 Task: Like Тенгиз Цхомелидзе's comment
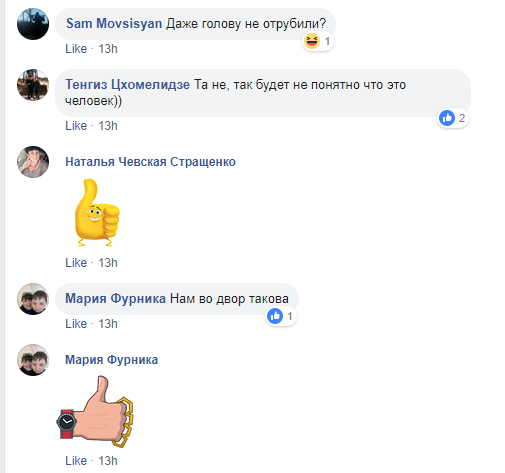76,126
